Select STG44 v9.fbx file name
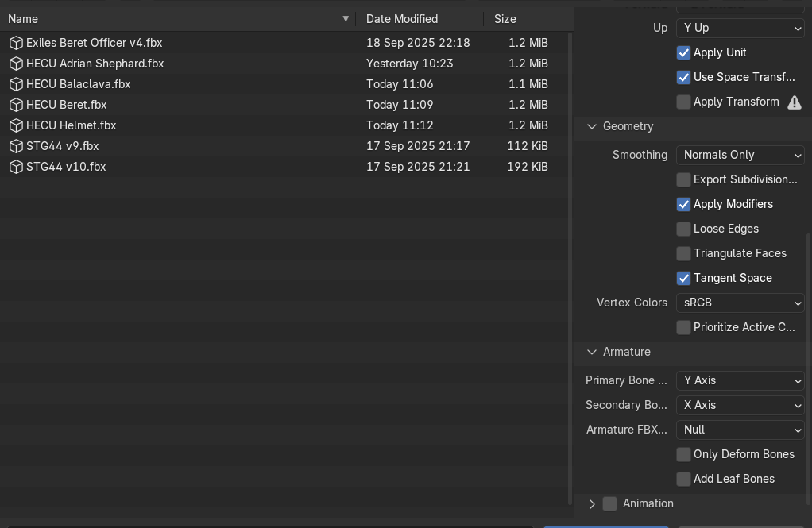Screen dimensions: 812x528 pyautogui.click(x=62, y=147)
